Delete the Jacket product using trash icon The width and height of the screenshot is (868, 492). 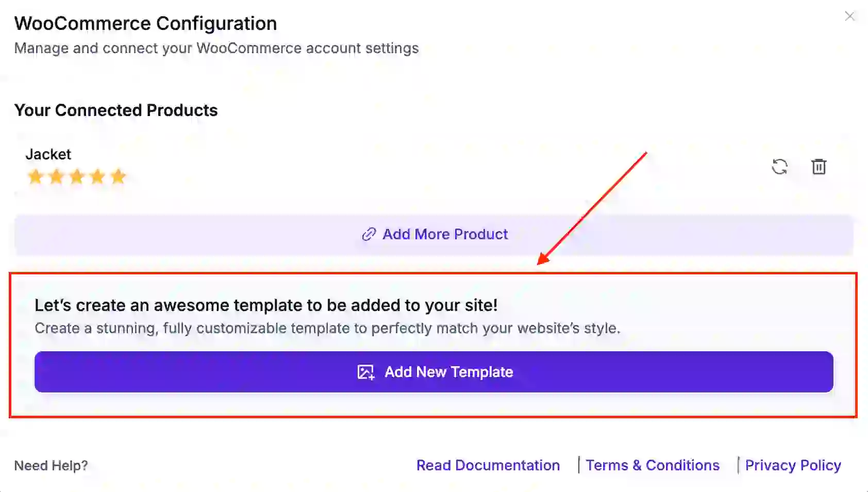click(820, 167)
